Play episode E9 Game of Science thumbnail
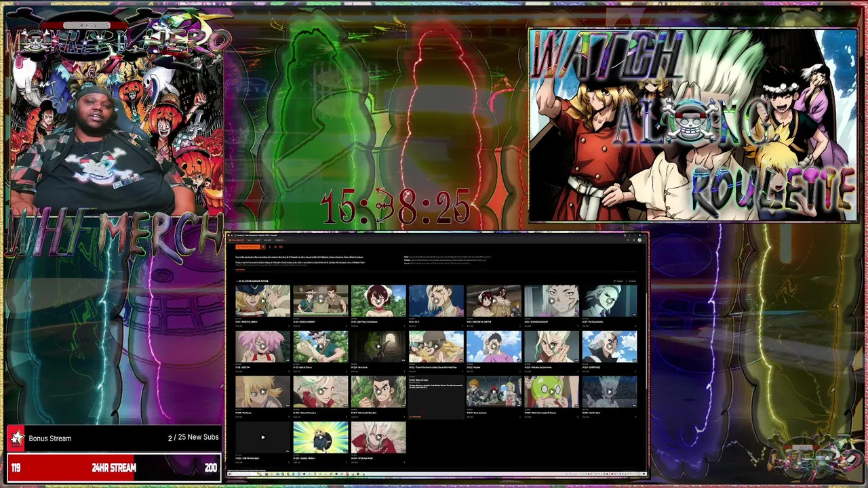 point(320,346)
